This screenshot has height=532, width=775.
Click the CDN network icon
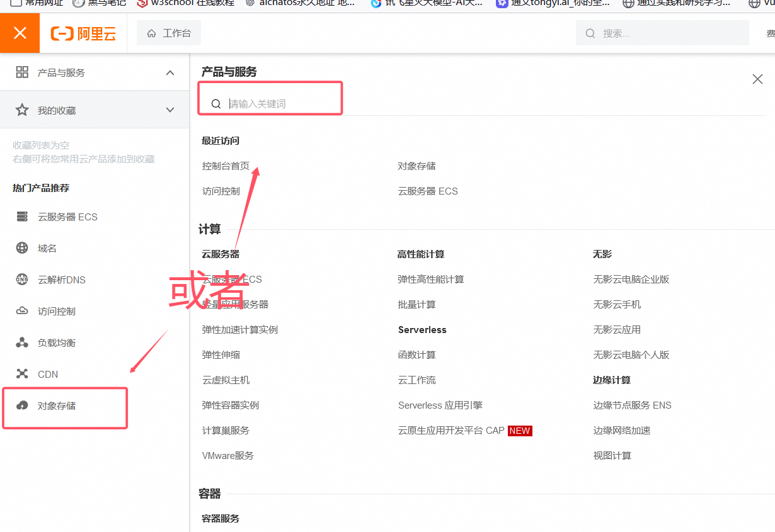coord(22,374)
